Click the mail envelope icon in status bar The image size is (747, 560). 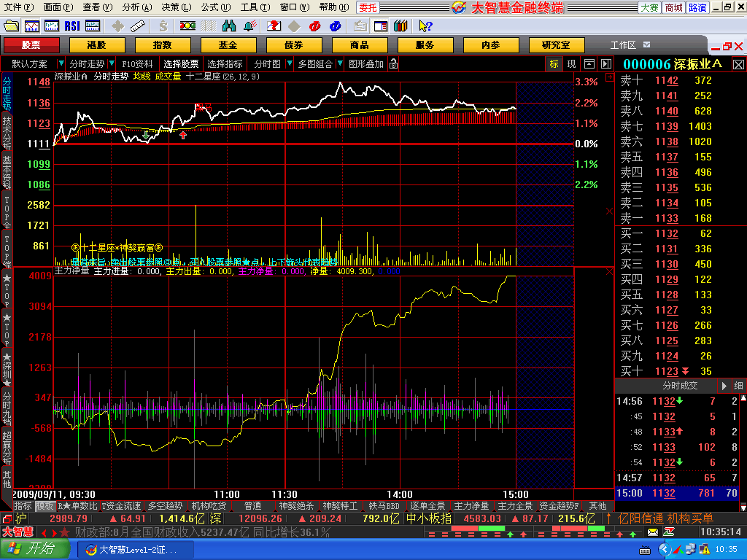coord(653,532)
